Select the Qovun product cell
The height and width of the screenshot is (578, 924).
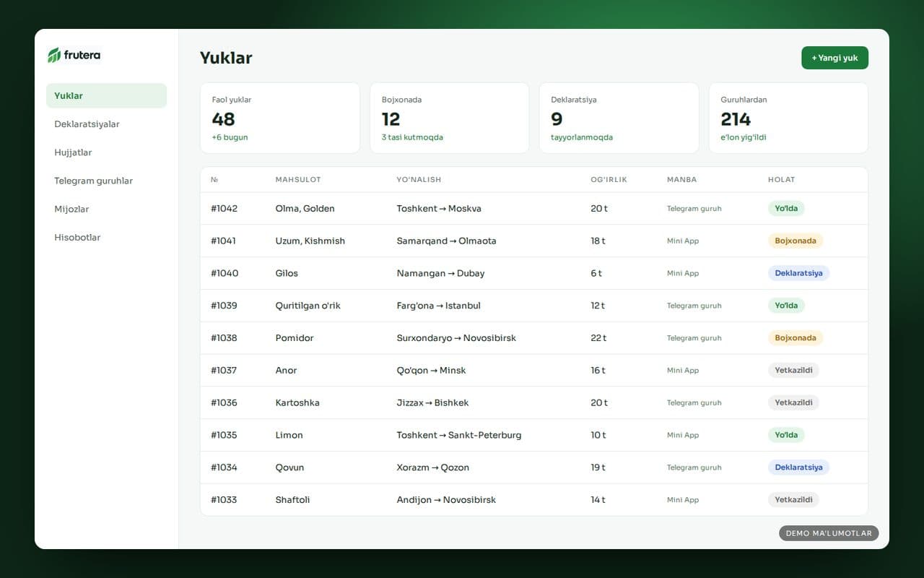click(x=289, y=467)
